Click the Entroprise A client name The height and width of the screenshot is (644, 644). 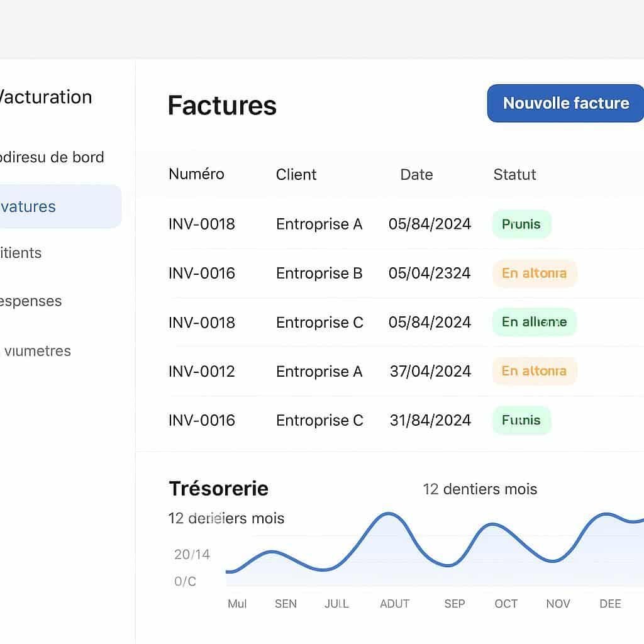[x=319, y=224]
